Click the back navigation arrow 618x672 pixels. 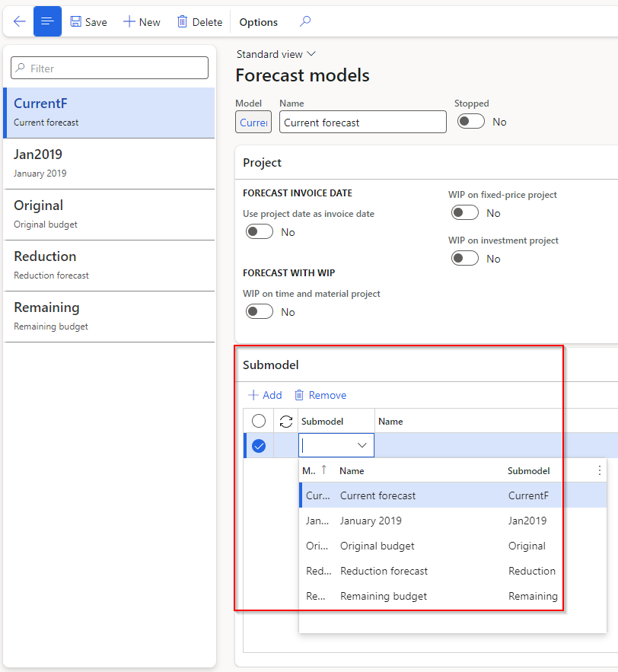coord(18,21)
